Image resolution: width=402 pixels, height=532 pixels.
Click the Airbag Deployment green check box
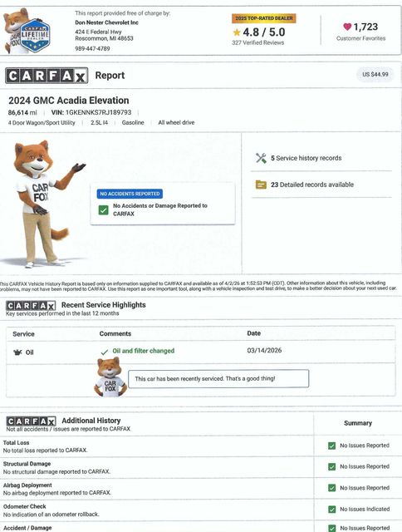(x=332, y=488)
